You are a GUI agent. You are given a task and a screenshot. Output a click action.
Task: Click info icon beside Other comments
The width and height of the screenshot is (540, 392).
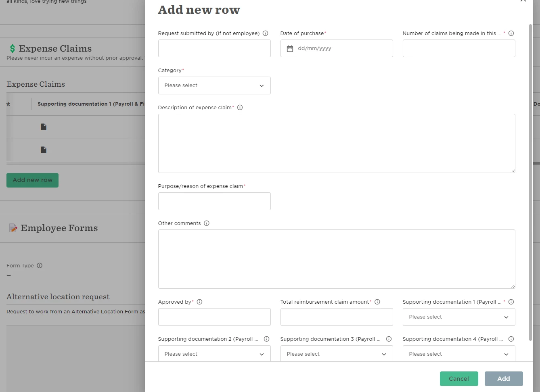207,223
